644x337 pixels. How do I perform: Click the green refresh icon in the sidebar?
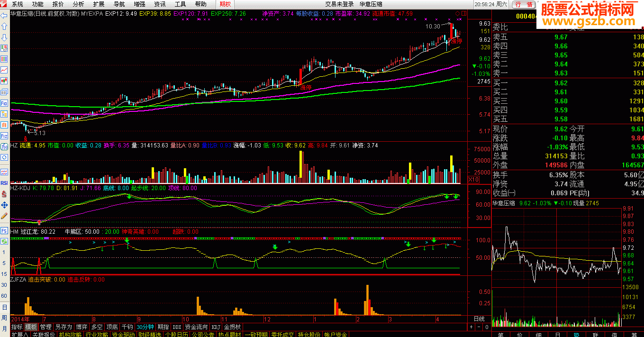point(4,242)
